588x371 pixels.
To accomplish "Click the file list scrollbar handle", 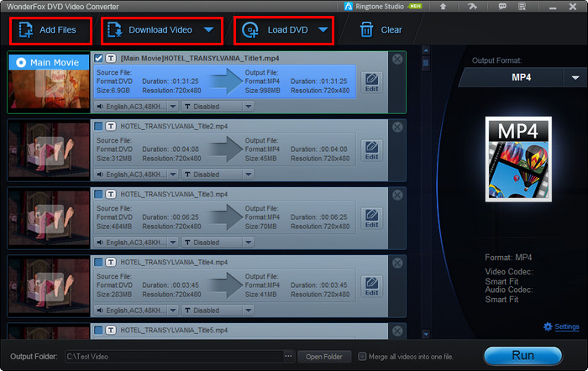I will tap(426, 63).
